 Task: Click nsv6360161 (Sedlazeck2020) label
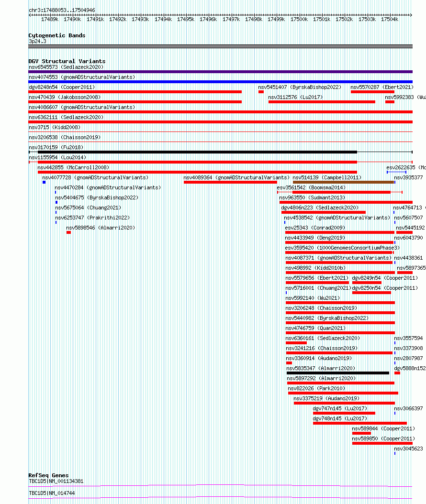click(323, 338)
